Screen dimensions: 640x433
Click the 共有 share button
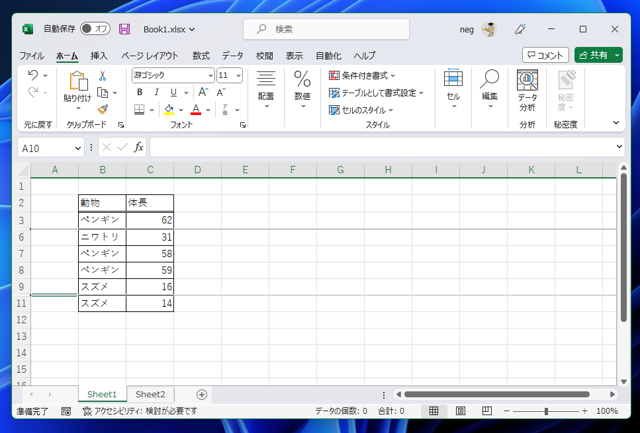tap(598, 55)
